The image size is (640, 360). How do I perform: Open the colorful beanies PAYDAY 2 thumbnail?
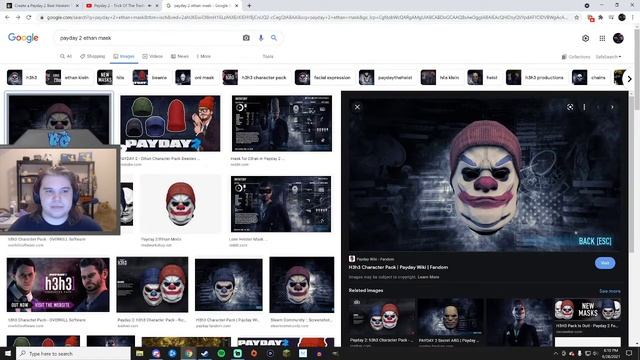tap(170, 123)
